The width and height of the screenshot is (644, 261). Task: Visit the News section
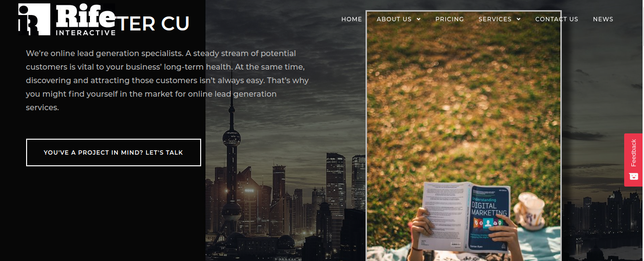[x=603, y=19]
